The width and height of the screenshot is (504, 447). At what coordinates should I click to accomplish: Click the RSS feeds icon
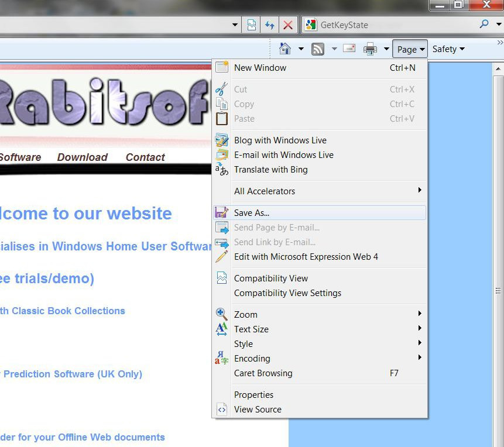(x=318, y=49)
